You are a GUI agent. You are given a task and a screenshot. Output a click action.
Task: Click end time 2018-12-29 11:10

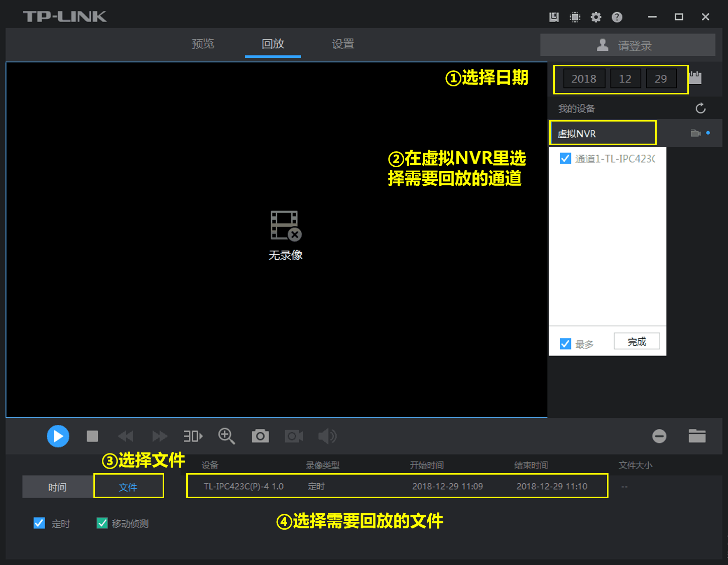point(552,486)
